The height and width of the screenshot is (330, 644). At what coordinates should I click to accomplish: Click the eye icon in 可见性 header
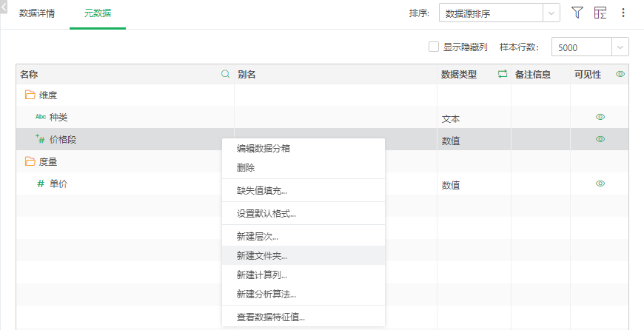(x=620, y=74)
